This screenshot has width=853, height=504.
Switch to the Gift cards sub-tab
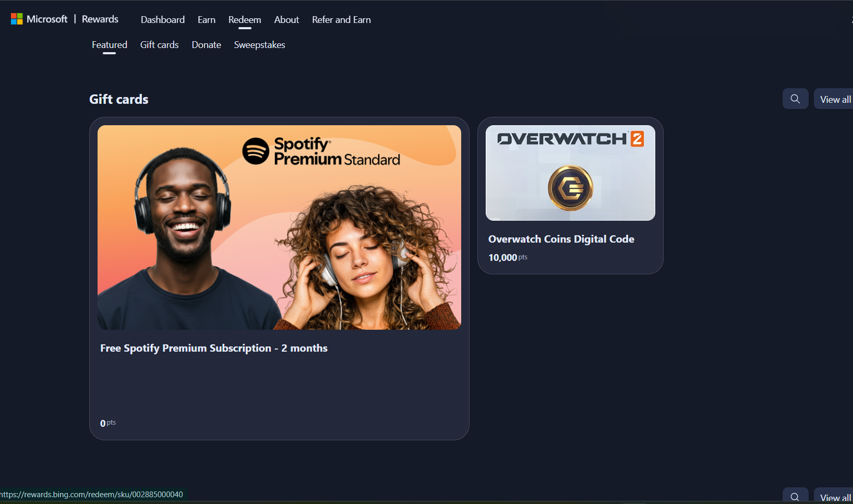159,45
